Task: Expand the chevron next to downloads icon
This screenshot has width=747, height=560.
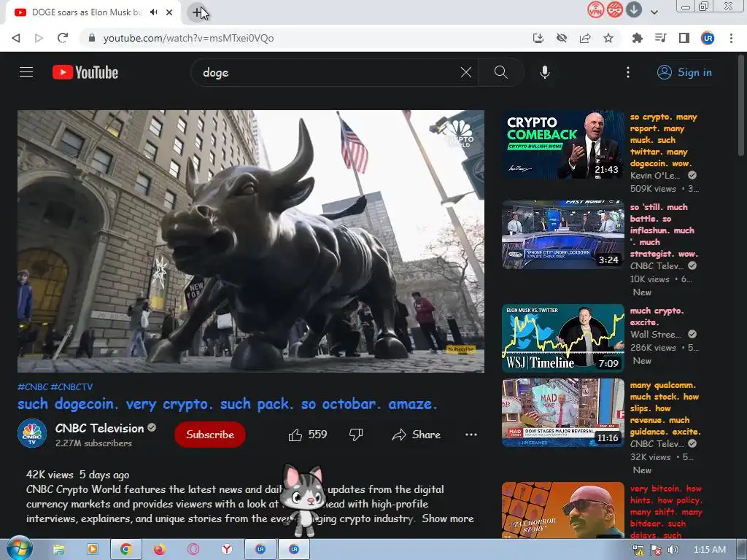Action: click(x=654, y=12)
